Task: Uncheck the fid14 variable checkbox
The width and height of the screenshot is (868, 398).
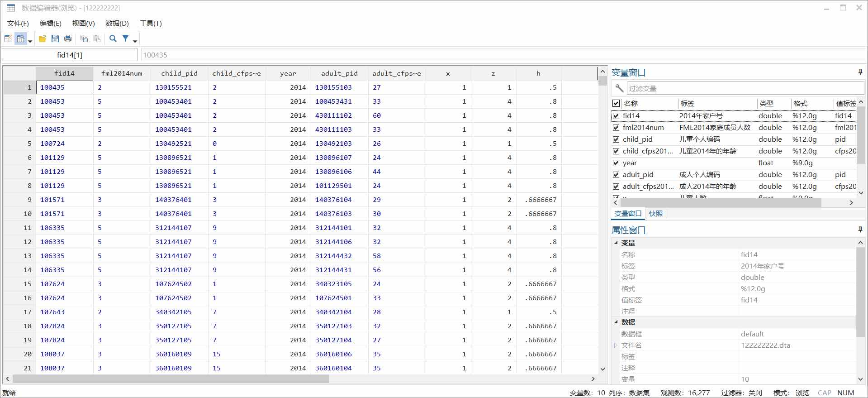Action: [x=616, y=116]
